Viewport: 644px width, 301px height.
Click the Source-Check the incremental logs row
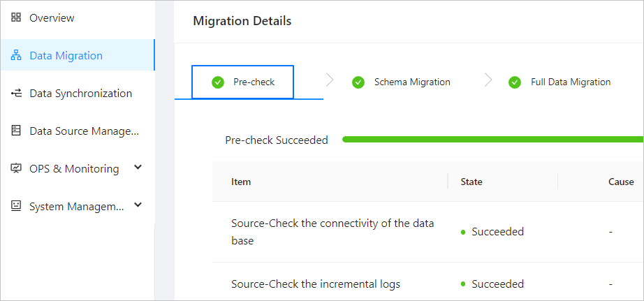tap(316, 284)
